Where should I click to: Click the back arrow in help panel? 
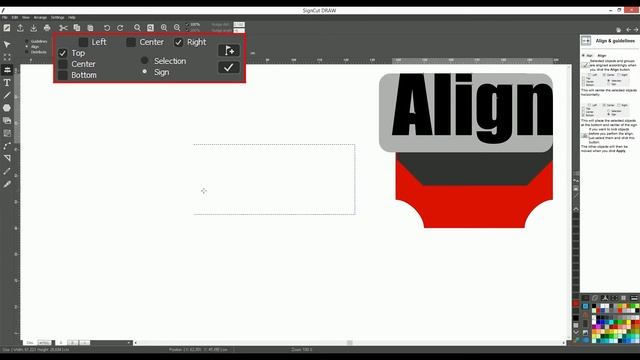pos(629,30)
